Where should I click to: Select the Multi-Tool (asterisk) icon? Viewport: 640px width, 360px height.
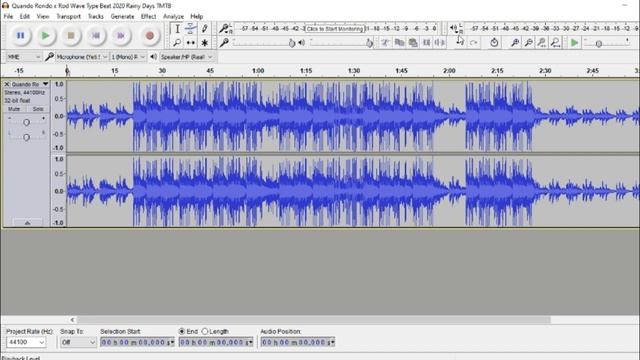204,42
